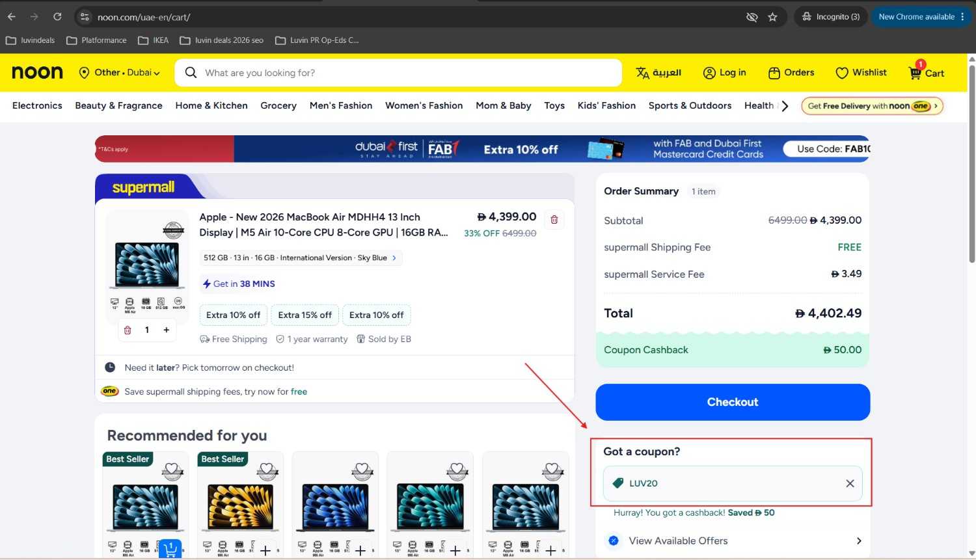Viewport: 976px width, 560px height.
Task: Increase the MacBook quantity with plus
Action: click(x=167, y=330)
